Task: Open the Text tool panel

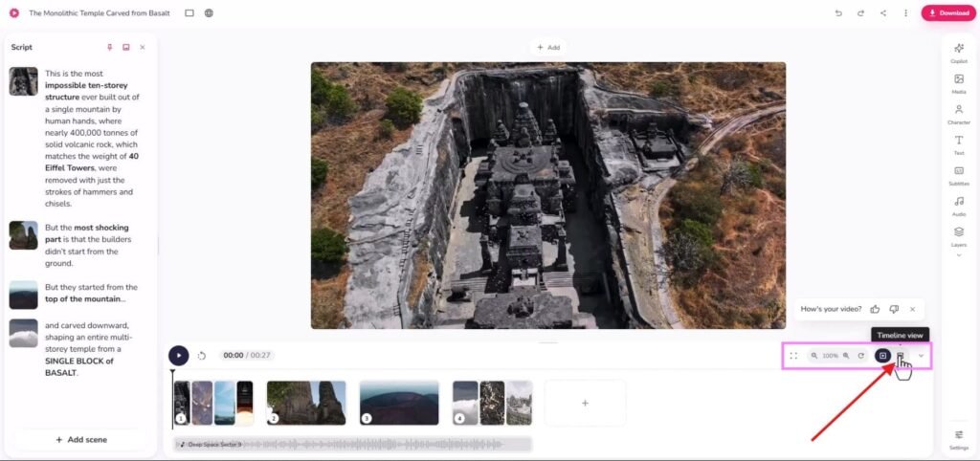Action: coord(959,144)
